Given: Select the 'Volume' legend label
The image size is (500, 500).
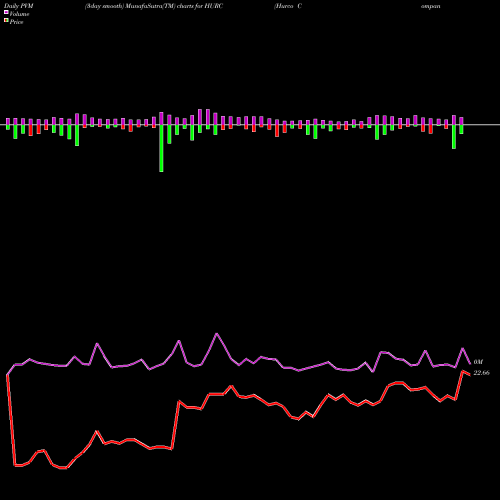Looking at the screenshot, I should click(x=19, y=14).
